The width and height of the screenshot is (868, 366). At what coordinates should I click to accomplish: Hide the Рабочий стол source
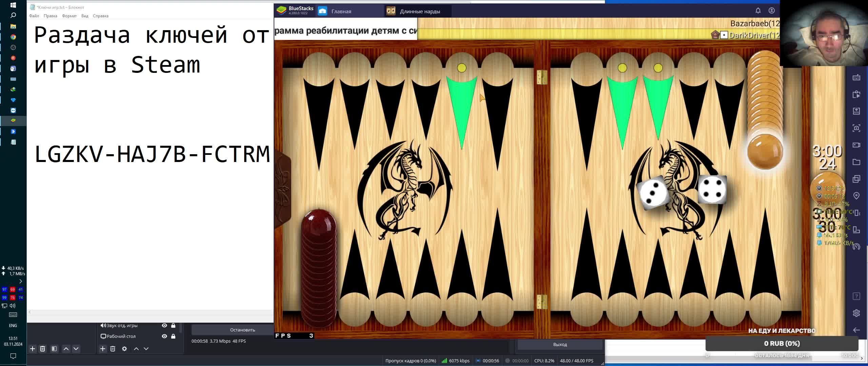pos(164,336)
